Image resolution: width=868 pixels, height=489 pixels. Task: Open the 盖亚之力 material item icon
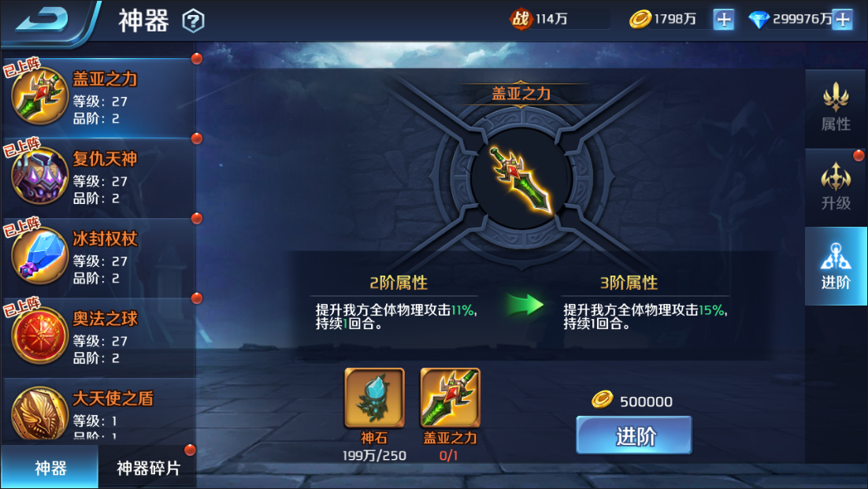click(450, 398)
